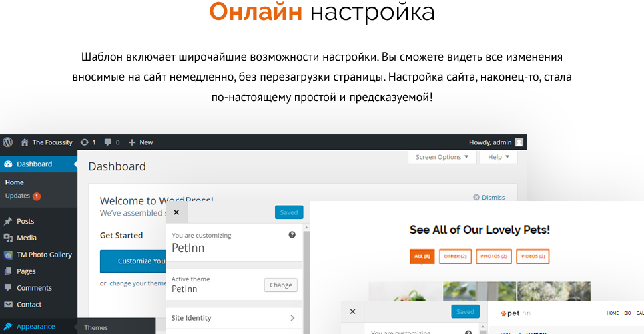Select the OTHER (2) gallery filter
Viewport: 644px width, 334px height.
click(456, 256)
